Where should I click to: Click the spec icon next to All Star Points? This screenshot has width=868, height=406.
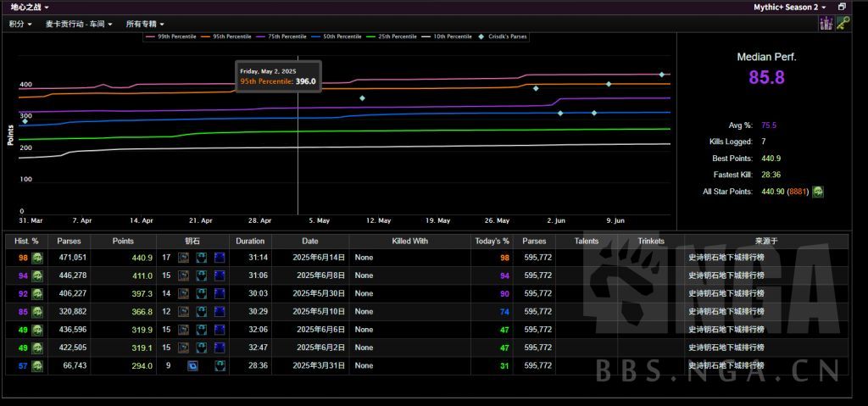[818, 192]
